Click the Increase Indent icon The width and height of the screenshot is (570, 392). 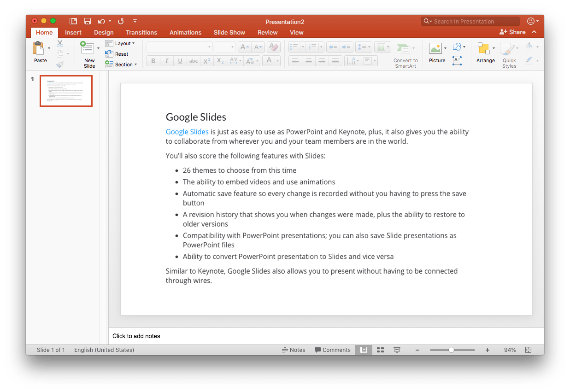click(347, 47)
